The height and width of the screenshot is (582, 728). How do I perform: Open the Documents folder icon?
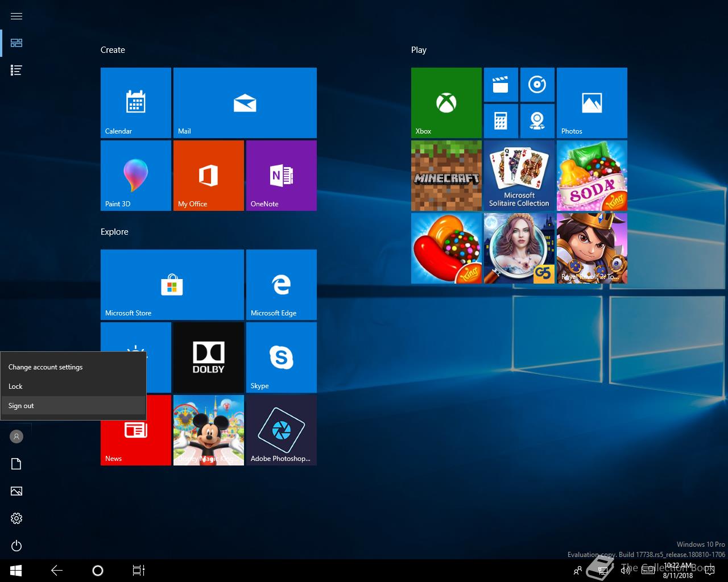click(16, 464)
